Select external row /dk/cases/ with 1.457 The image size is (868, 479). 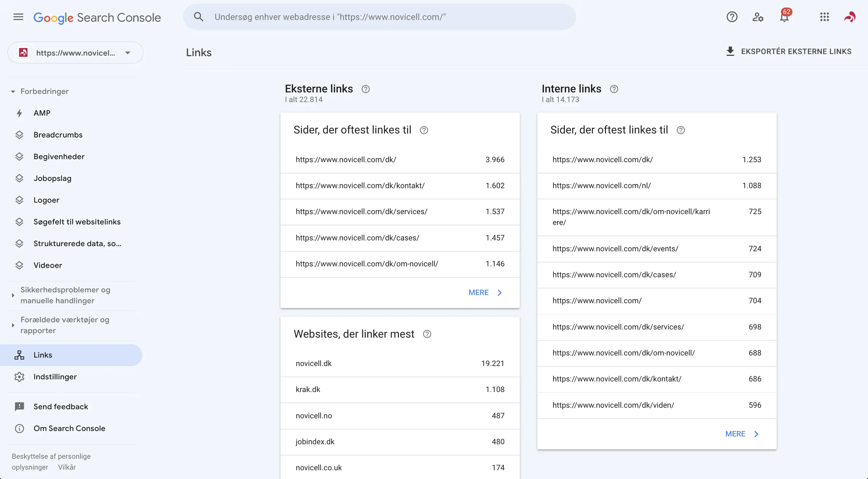tap(400, 238)
